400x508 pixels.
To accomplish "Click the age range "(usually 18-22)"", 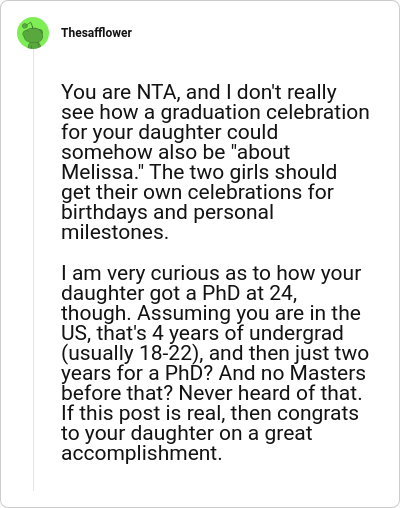I will (x=132, y=353).
